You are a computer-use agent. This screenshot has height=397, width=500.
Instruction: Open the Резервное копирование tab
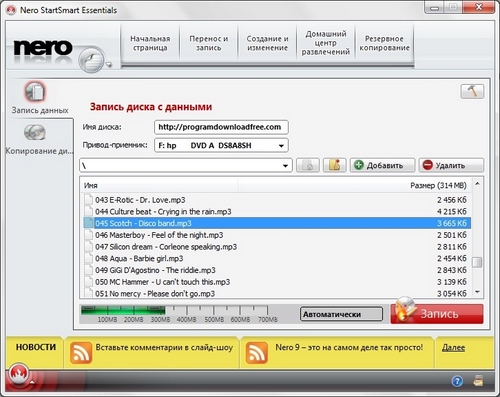point(384,43)
